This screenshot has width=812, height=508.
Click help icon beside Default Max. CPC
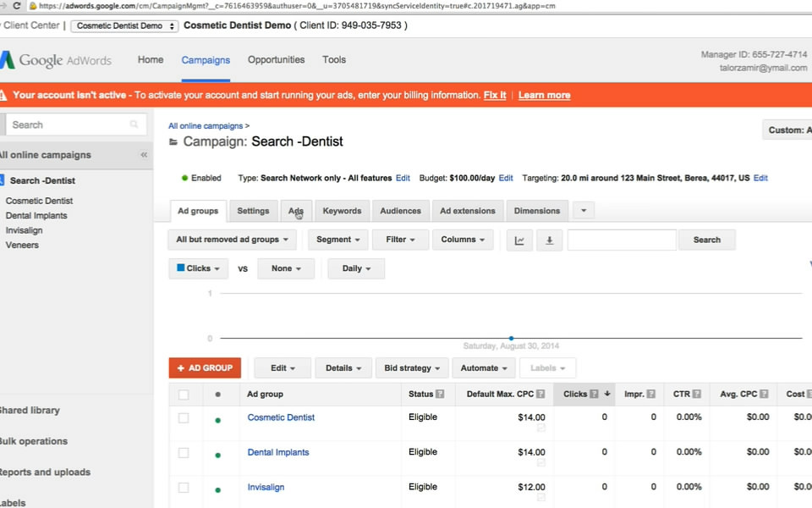point(540,394)
